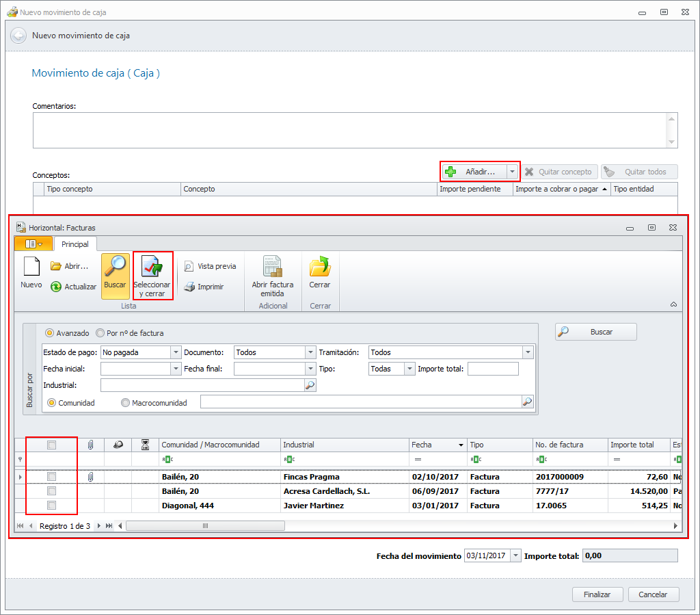Screen dimensions: 700x615
Task: Expand the Estado de pago dropdown
Action: click(x=174, y=352)
